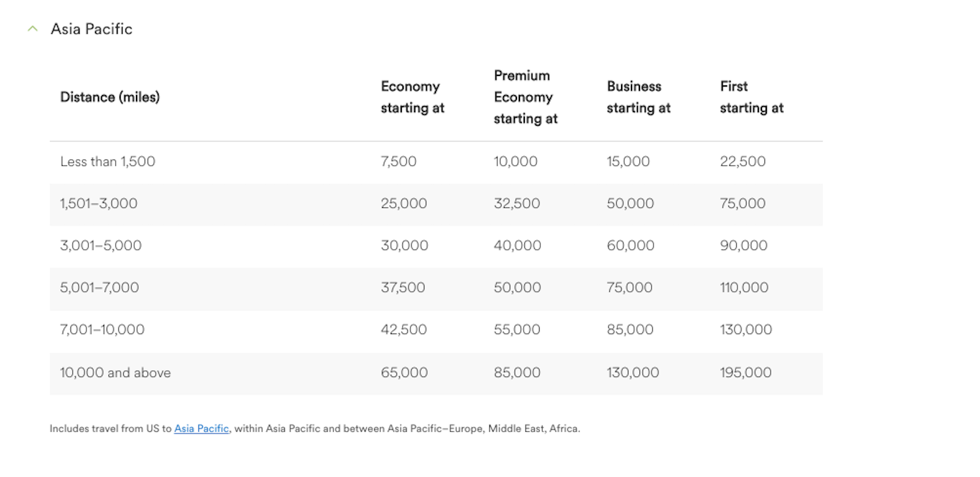
Task: Click the Asia Pacific section heading
Action: pyautogui.click(x=91, y=29)
